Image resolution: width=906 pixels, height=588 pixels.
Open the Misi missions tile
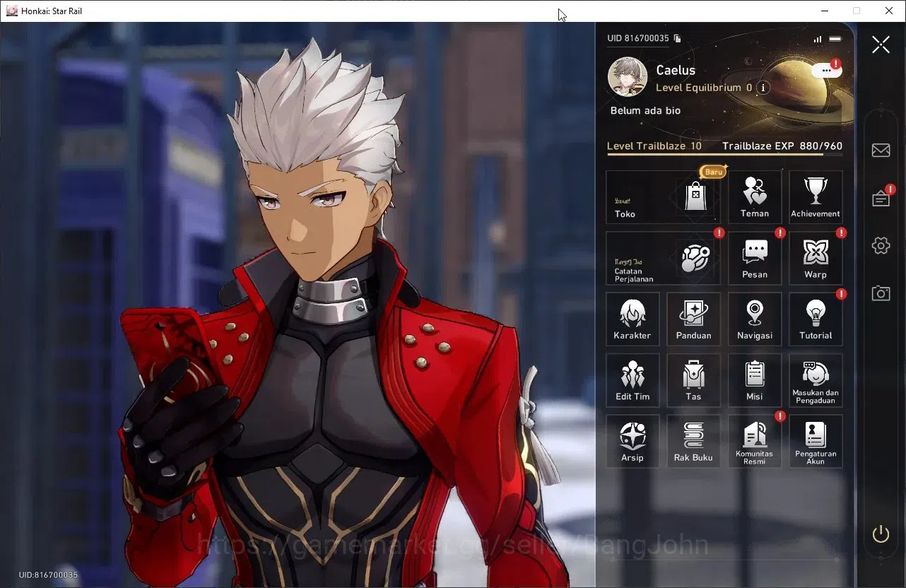point(755,380)
